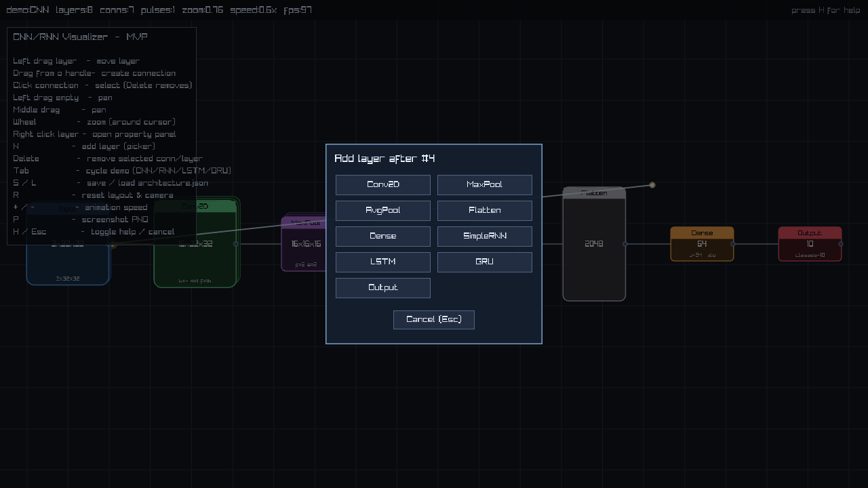Click the 'fps:97' status readout
Viewport: 868px width, 488px height.
coord(298,10)
